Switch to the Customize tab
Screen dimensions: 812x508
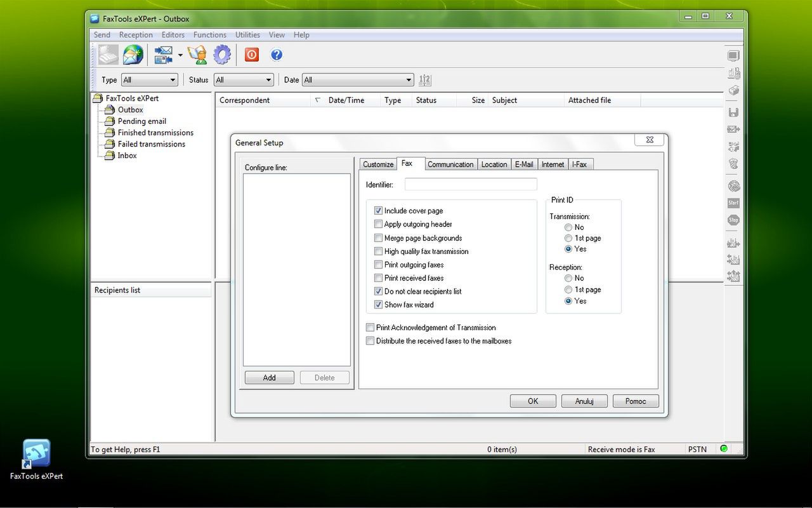click(378, 164)
